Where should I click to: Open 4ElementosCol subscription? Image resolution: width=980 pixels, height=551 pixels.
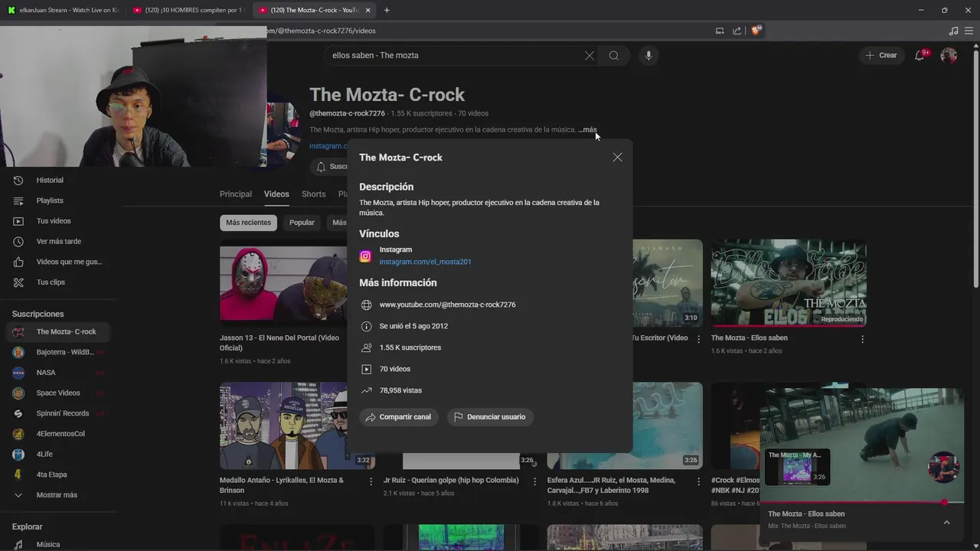tap(59, 433)
